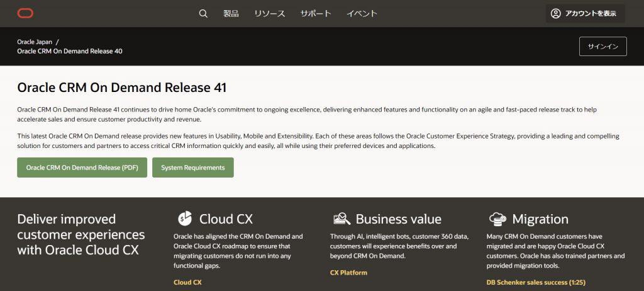Image resolution: width=644 pixels, height=291 pixels.
Task: Open Oracle CRM On Demand Release 40 breadcrumb
Action: 70,51
